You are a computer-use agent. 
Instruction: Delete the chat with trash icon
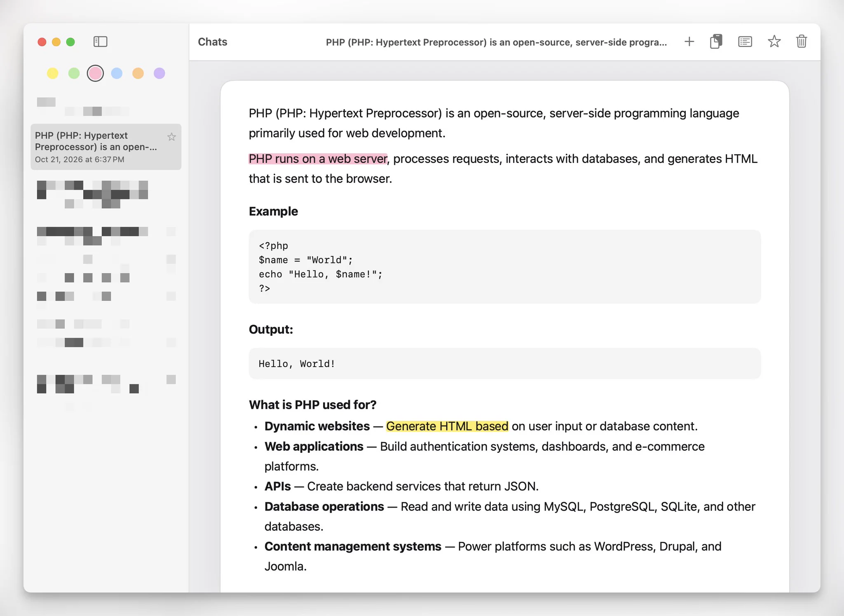point(801,42)
